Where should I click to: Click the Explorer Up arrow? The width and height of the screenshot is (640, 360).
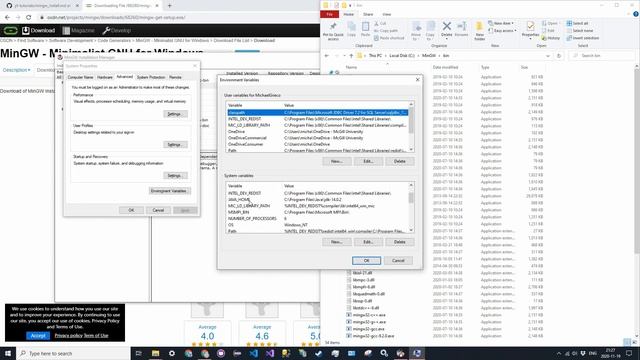tap(351, 56)
